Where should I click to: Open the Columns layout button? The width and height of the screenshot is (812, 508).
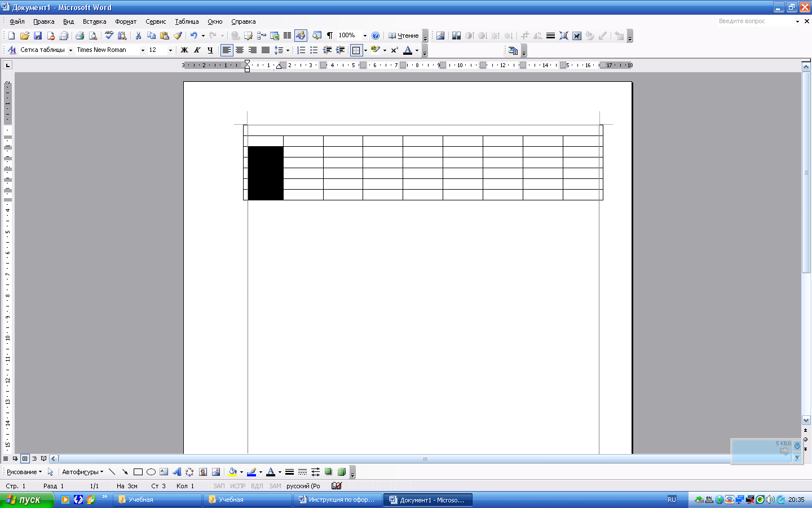coord(287,36)
